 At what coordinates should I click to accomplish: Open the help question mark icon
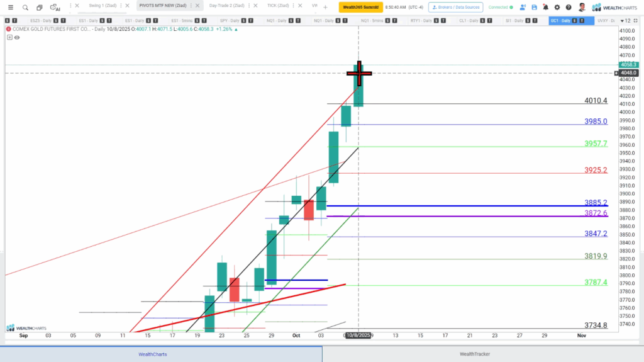pyautogui.click(x=568, y=8)
